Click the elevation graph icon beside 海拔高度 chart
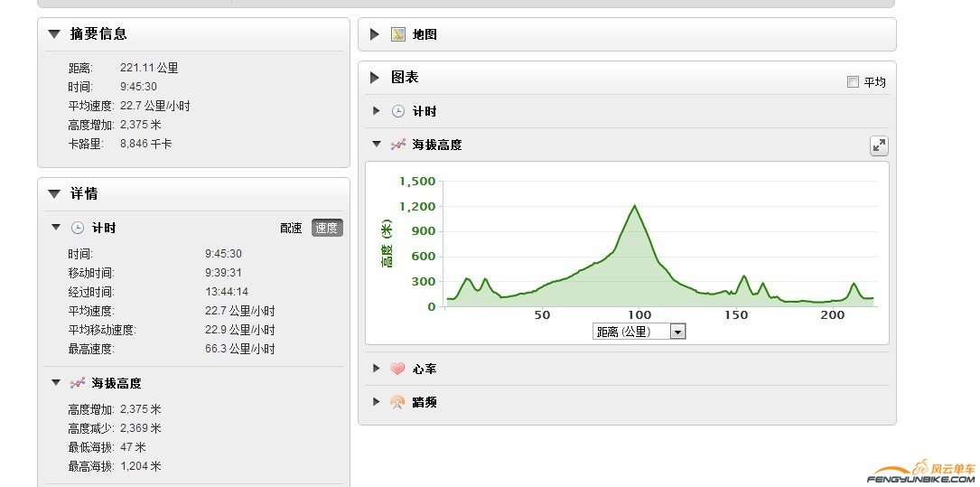The image size is (980, 487). [x=398, y=145]
